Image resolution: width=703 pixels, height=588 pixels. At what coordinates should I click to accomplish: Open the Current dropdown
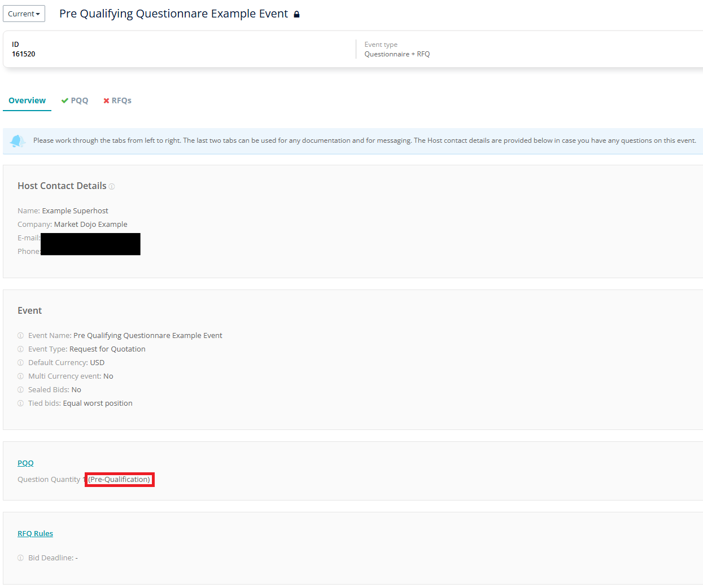24,14
